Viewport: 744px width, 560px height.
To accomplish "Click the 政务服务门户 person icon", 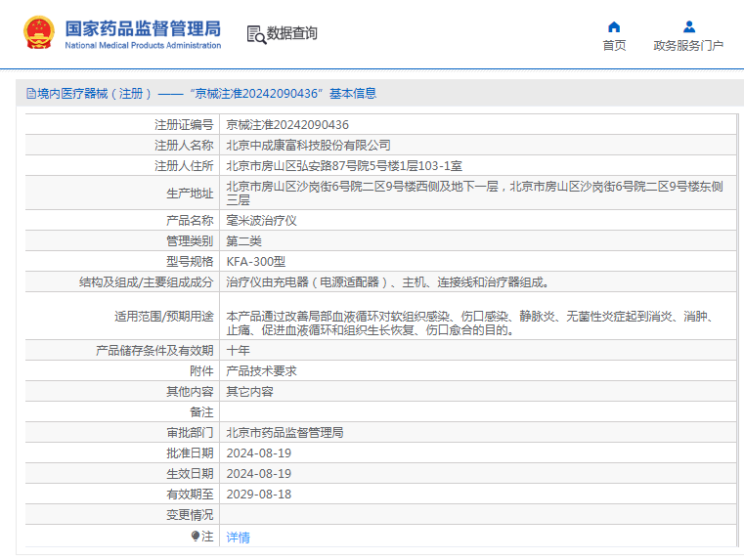I will point(689,26).
